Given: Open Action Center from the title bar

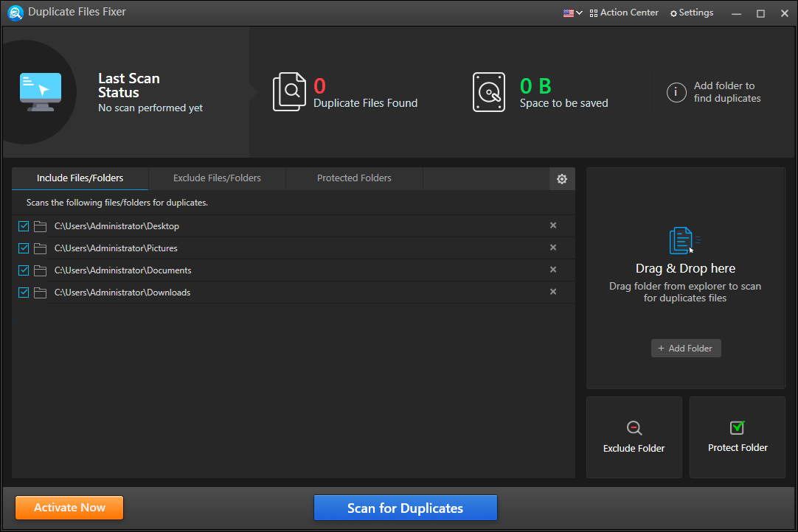Looking at the screenshot, I should tap(623, 13).
